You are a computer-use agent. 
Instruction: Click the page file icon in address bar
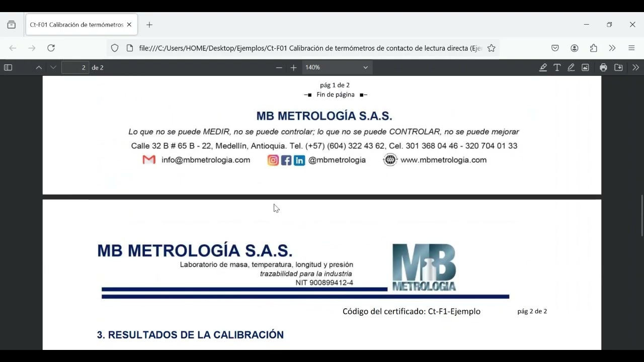tap(130, 48)
